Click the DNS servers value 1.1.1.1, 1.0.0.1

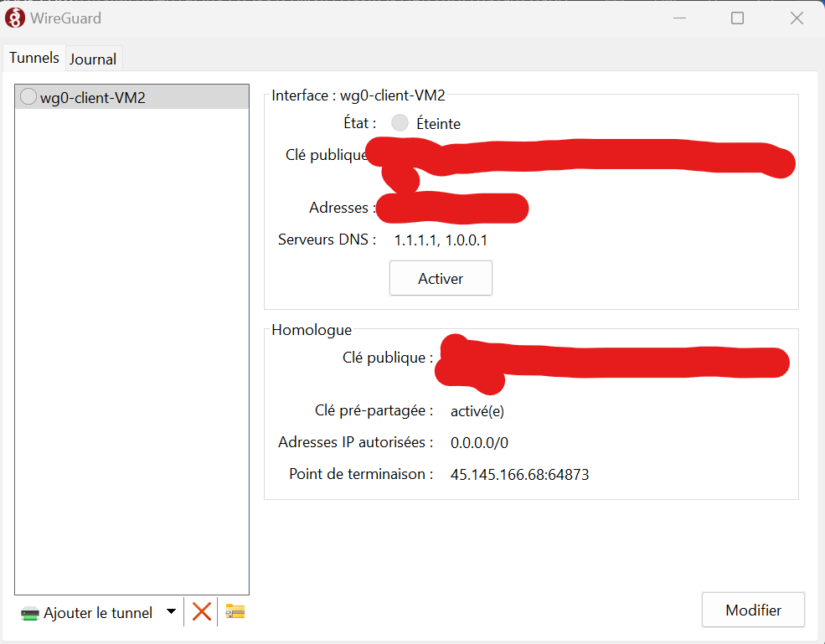pyautogui.click(x=441, y=240)
